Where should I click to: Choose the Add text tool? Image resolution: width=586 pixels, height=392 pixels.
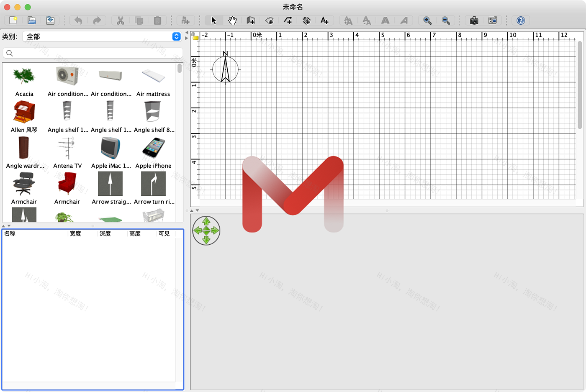point(325,20)
